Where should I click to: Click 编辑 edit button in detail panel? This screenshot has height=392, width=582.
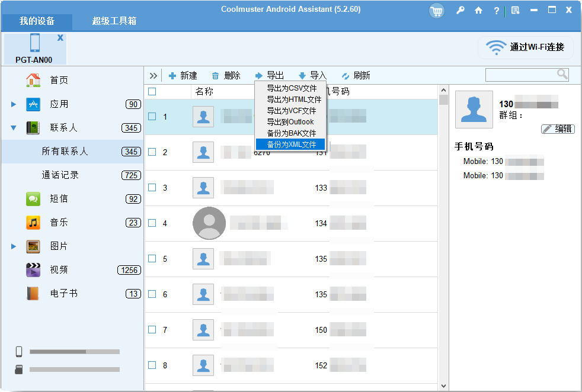558,128
